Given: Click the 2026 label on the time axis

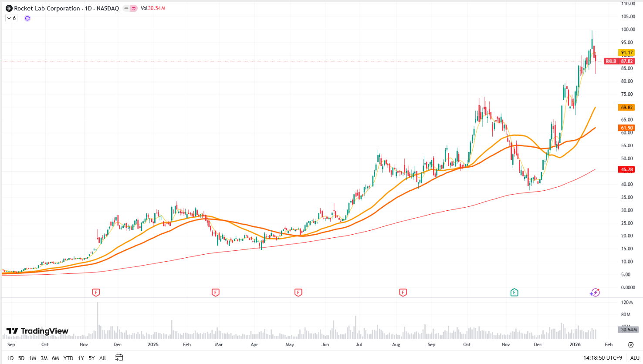Looking at the screenshot, I should click(575, 344).
